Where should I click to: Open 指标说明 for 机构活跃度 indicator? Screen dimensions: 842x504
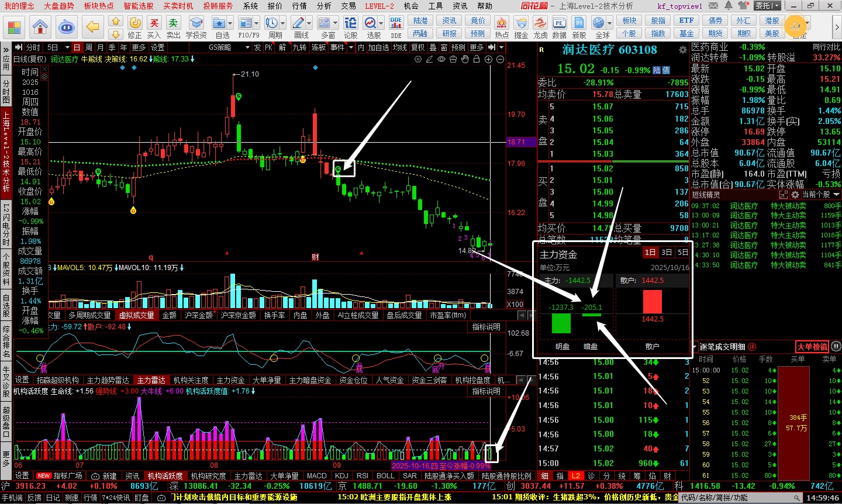pyautogui.click(x=486, y=391)
